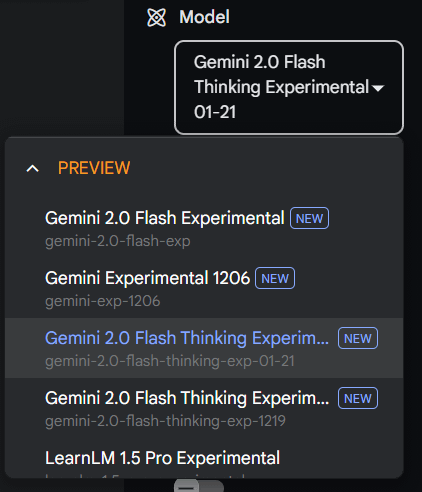This screenshot has width=422, height=492.
Task: Click NEW badge on the highlighted blue entry
Action: point(358,338)
